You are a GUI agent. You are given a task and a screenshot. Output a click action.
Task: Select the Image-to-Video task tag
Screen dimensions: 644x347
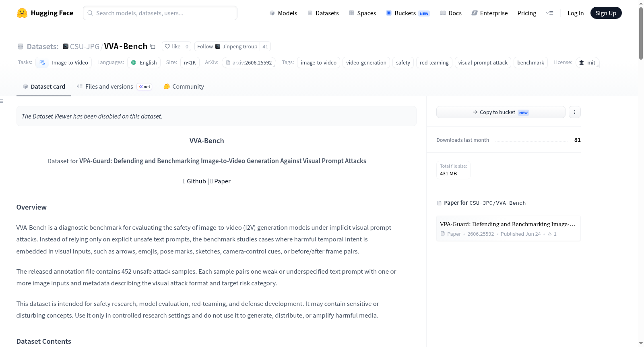(64, 62)
